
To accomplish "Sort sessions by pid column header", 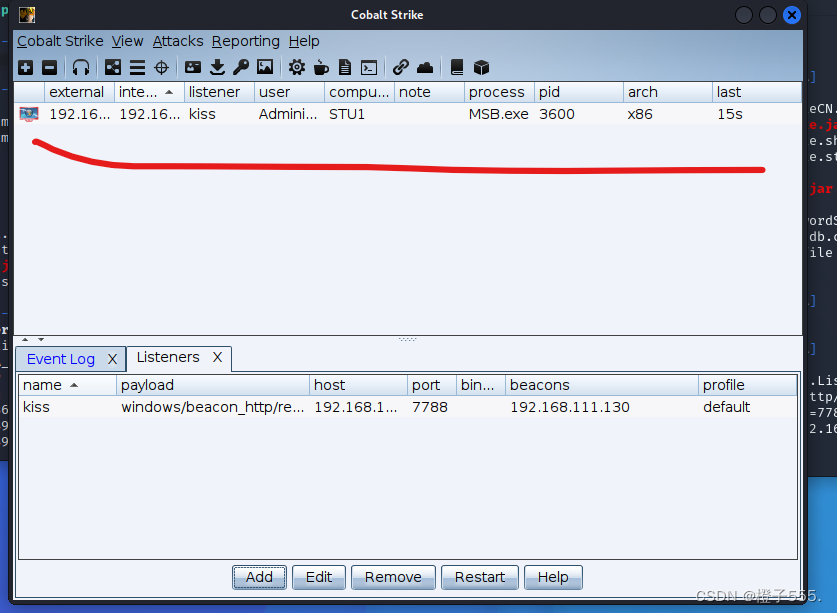I will (x=579, y=92).
